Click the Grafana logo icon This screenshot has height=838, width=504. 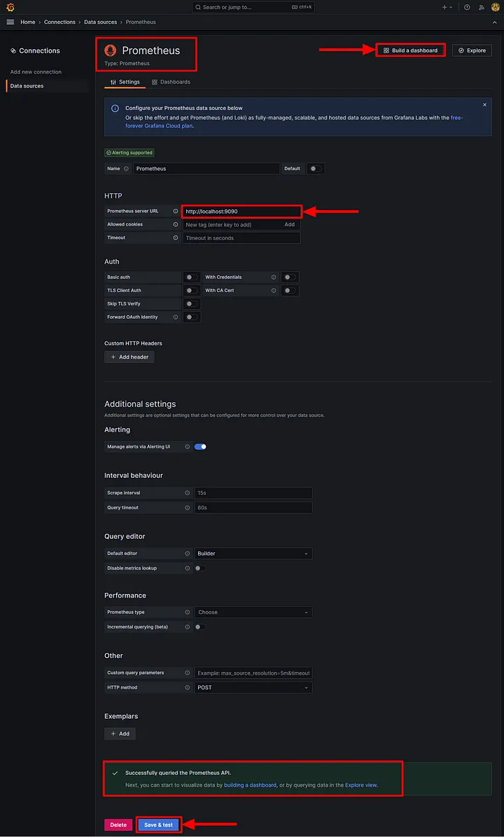pyautogui.click(x=10, y=7)
